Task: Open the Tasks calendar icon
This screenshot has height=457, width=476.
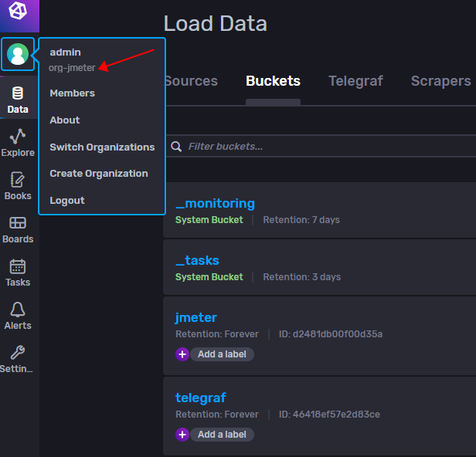Action: point(18,266)
